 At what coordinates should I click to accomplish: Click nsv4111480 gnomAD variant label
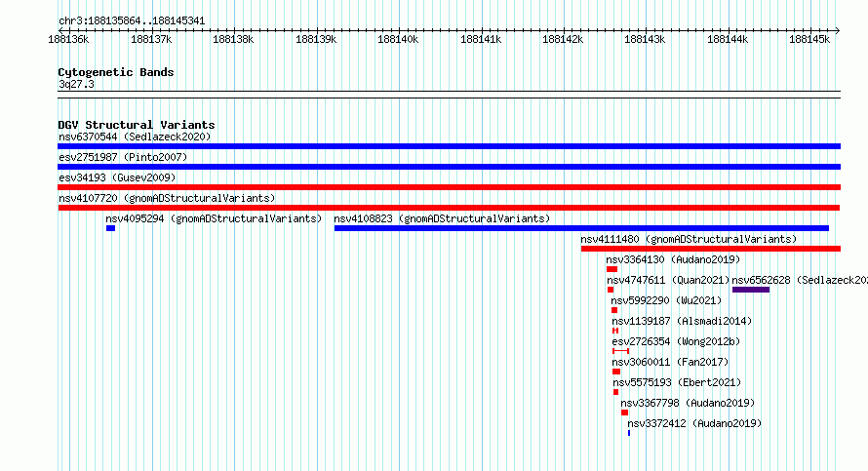pyautogui.click(x=689, y=239)
